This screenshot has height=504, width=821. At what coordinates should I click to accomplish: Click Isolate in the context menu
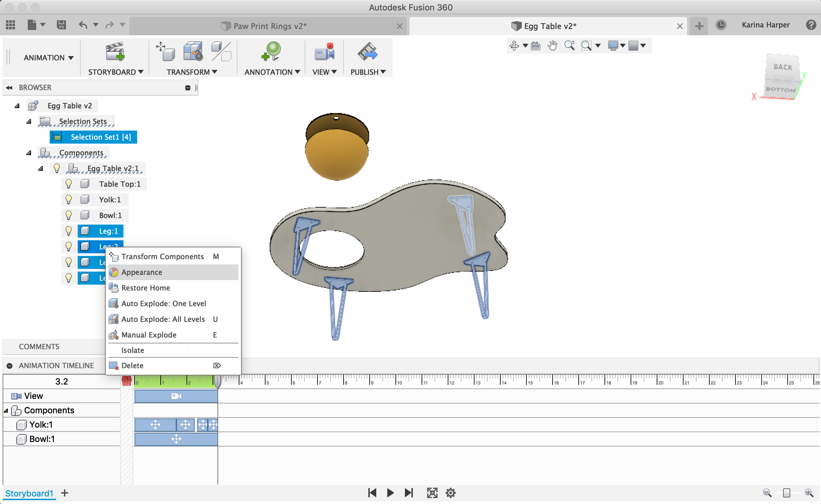pyautogui.click(x=133, y=350)
